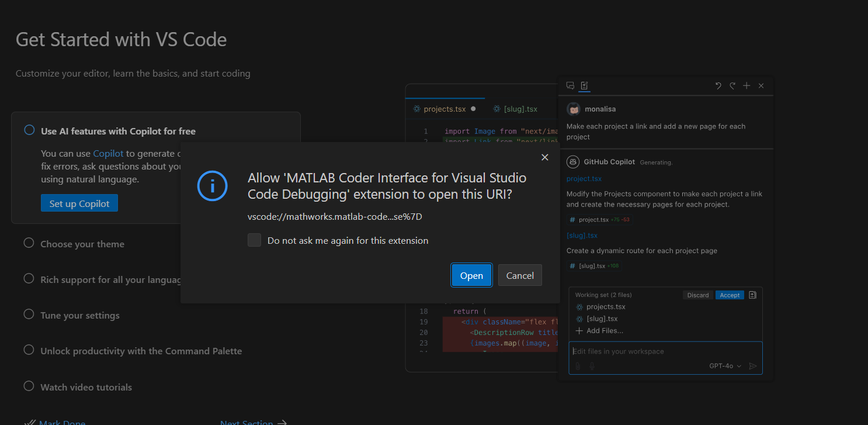Select 'Unlock productivity with the Command Palette'
Viewport: 868px width, 425px height.
(x=141, y=351)
